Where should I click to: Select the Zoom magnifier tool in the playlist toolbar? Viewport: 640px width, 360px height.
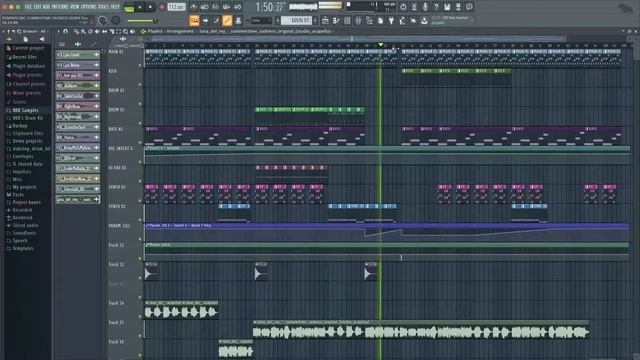coord(125,31)
